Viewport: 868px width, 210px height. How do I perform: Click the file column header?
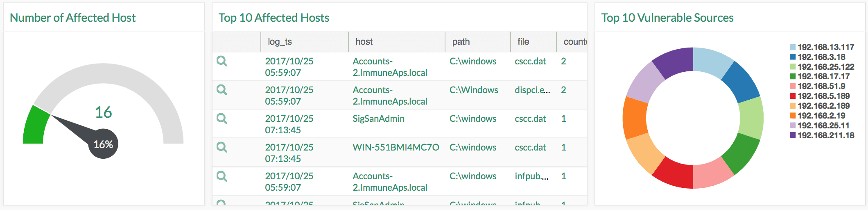(523, 42)
